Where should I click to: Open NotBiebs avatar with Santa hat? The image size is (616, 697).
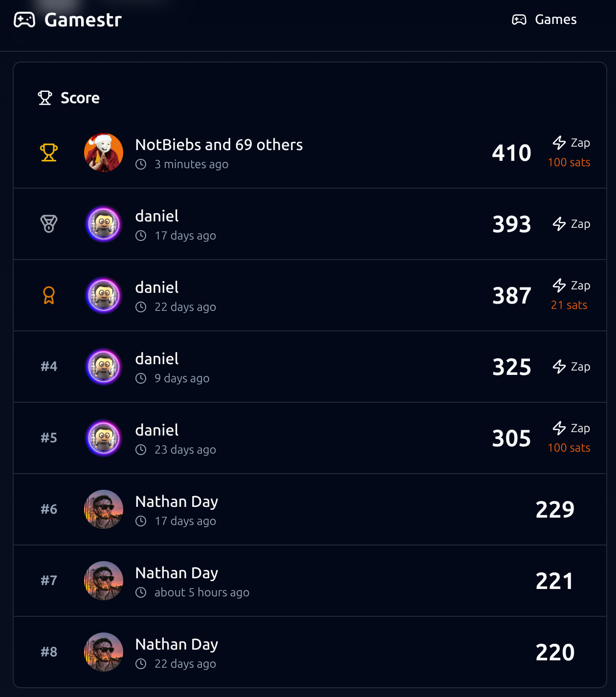coord(104,152)
